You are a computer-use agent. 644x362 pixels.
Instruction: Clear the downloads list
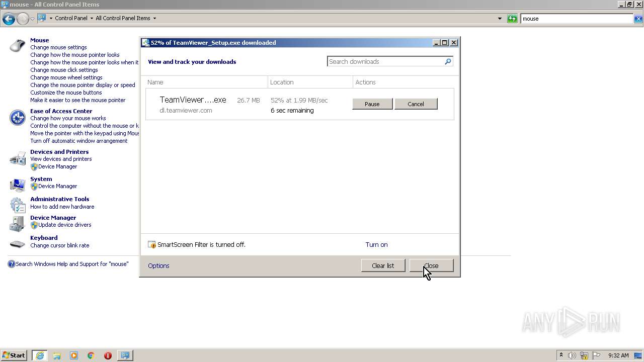[x=383, y=265]
